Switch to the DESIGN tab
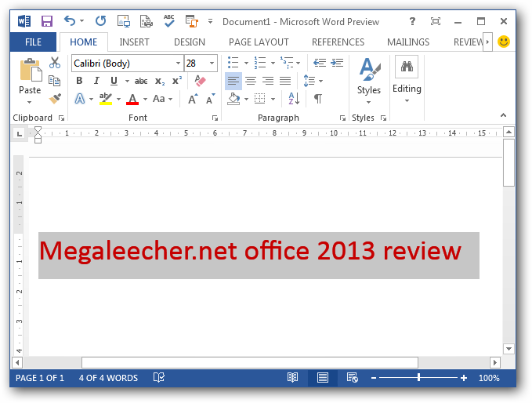 point(190,42)
